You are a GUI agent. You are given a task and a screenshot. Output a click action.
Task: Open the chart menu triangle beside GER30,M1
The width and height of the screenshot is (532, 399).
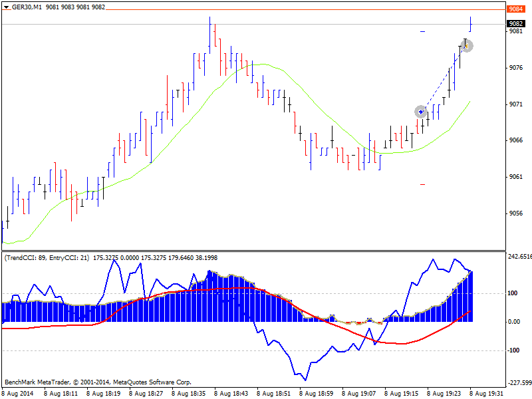pyautogui.click(x=7, y=7)
